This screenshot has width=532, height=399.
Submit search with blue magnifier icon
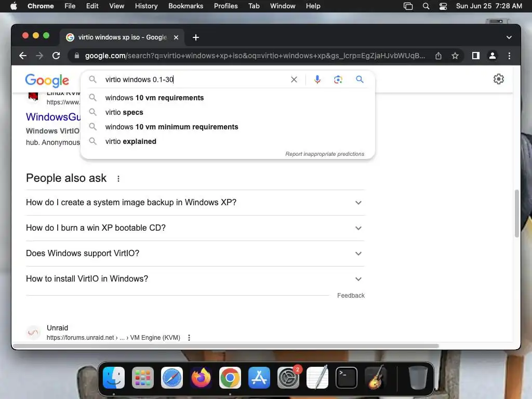tap(360, 79)
